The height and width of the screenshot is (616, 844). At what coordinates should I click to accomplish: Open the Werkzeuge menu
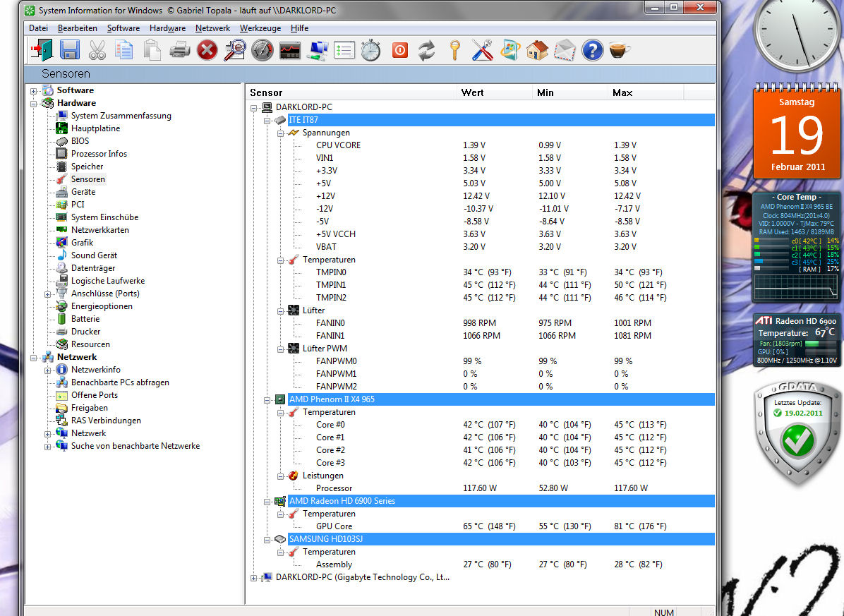pyautogui.click(x=260, y=28)
